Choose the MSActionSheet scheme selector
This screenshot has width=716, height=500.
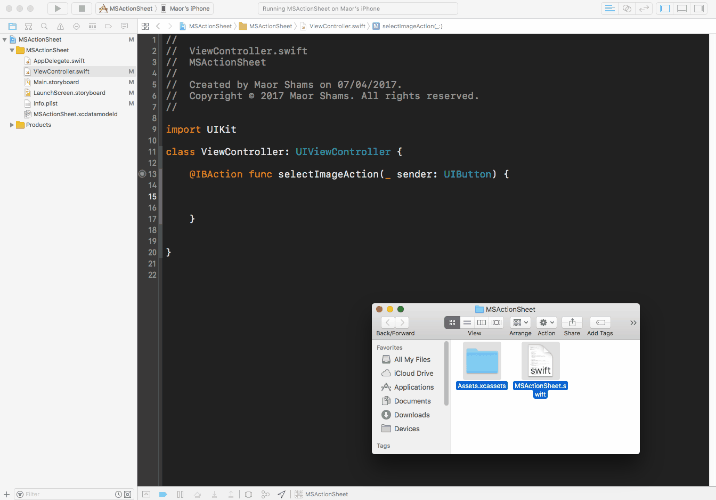[x=126, y=8]
